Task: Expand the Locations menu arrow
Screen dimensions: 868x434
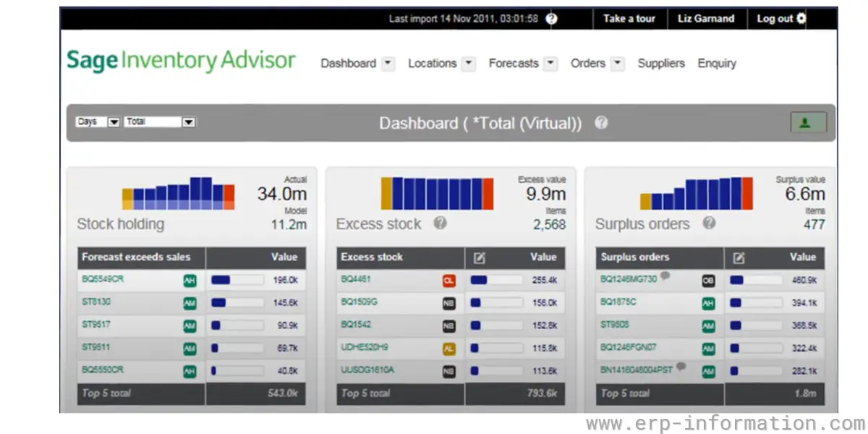Action: pos(469,64)
